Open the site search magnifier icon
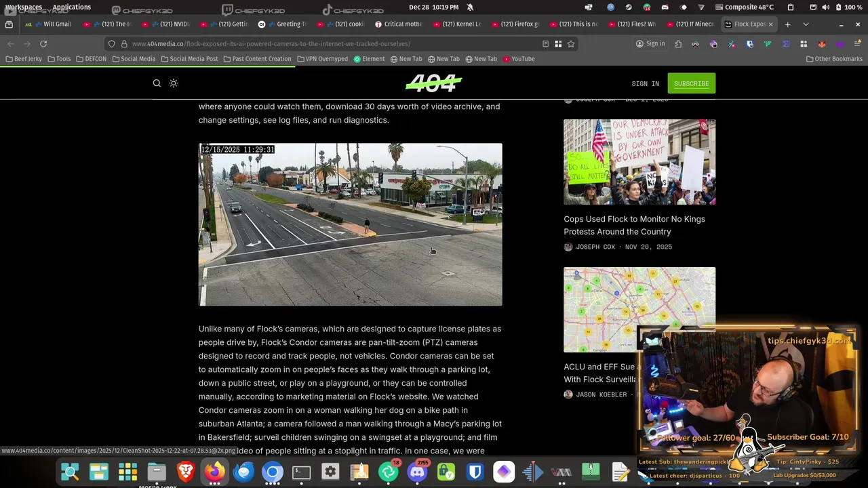Screen dimensions: 868x488 tap(157, 83)
